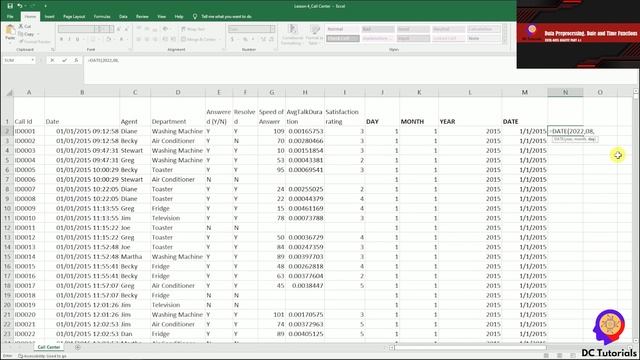Select row 10 header
640x360 pixels.
pos(7,208)
